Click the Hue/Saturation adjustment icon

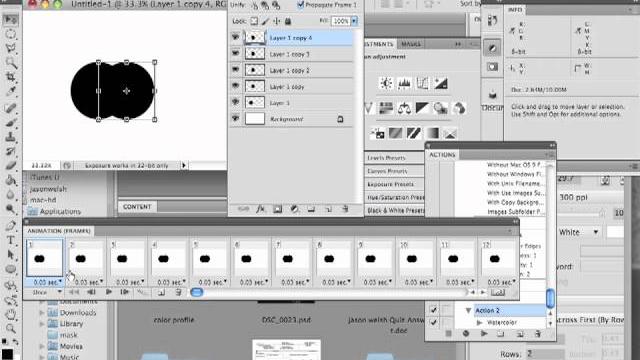coord(386,108)
